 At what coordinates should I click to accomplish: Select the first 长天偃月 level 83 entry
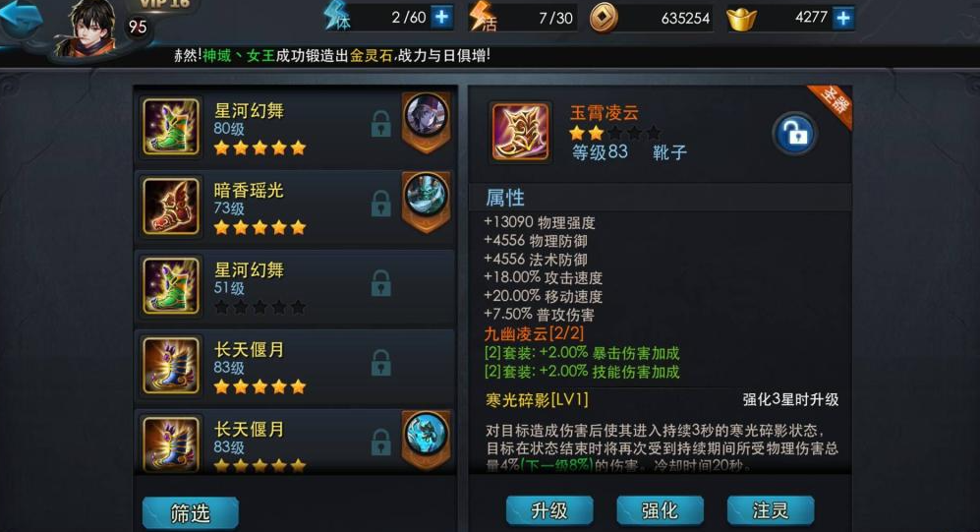coord(295,367)
